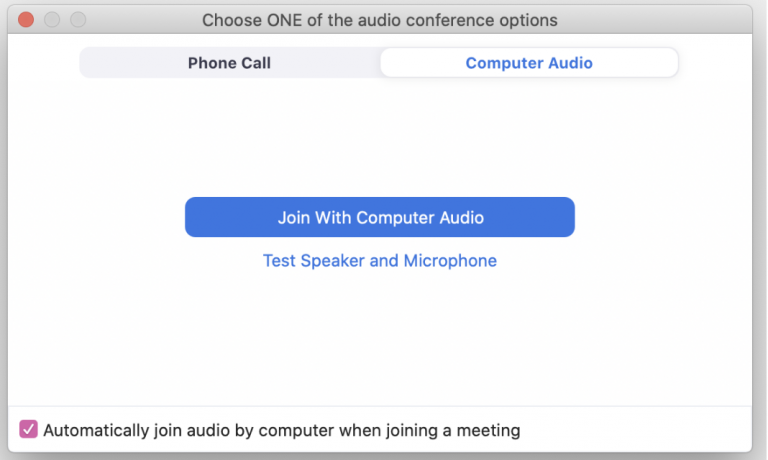
Task: Toggle the pink checkmark box at the bottom
Action: (28, 429)
